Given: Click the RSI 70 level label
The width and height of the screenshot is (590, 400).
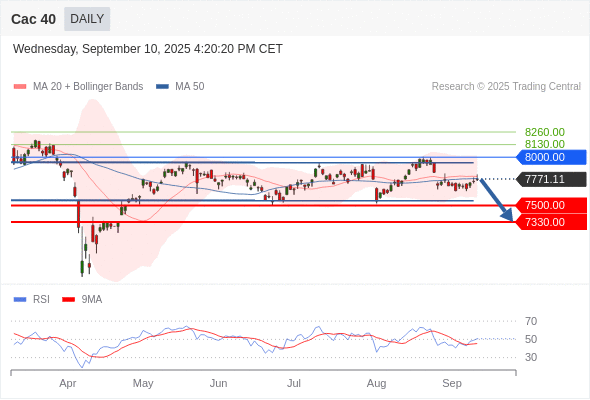Looking at the screenshot, I should tap(531, 321).
